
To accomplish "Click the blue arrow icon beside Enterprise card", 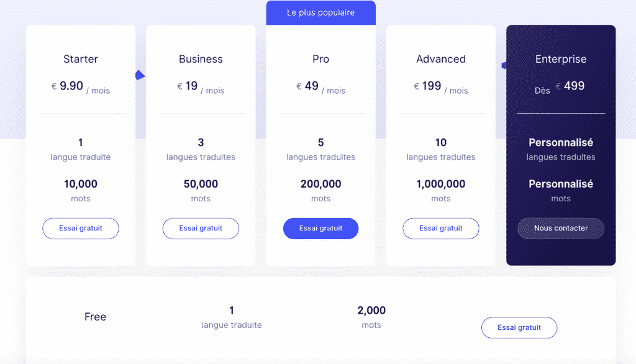I will pos(502,64).
